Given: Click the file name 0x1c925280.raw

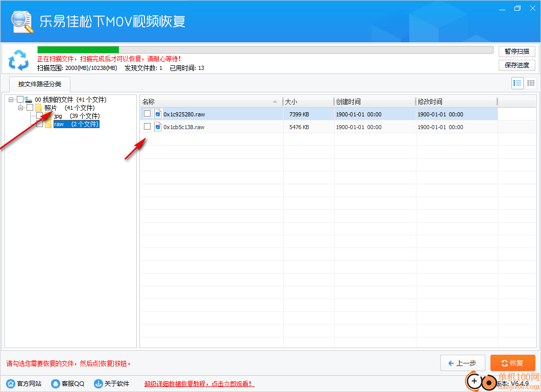Looking at the screenshot, I should (184, 114).
